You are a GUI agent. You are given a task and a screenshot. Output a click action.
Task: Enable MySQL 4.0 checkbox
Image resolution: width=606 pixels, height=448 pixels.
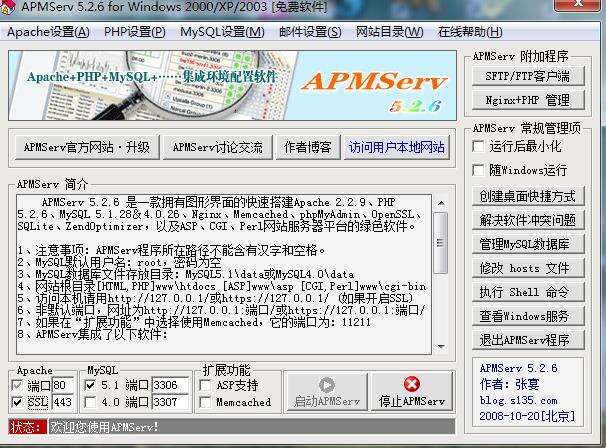(94, 402)
